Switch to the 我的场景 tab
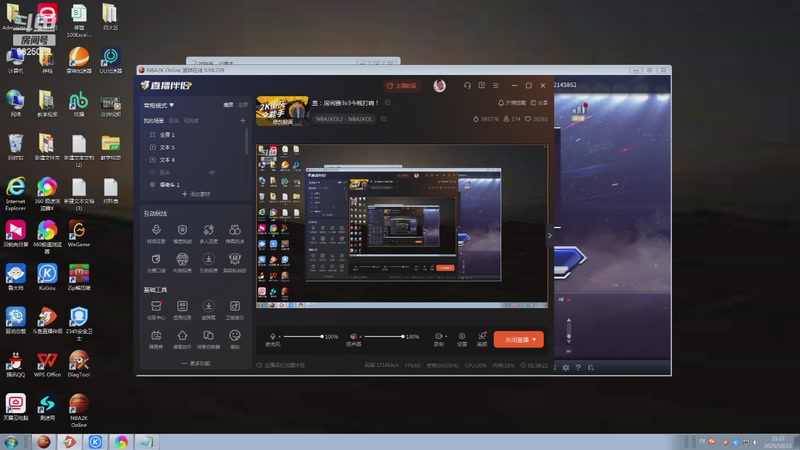The width and height of the screenshot is (800, 450). (154, 121)
